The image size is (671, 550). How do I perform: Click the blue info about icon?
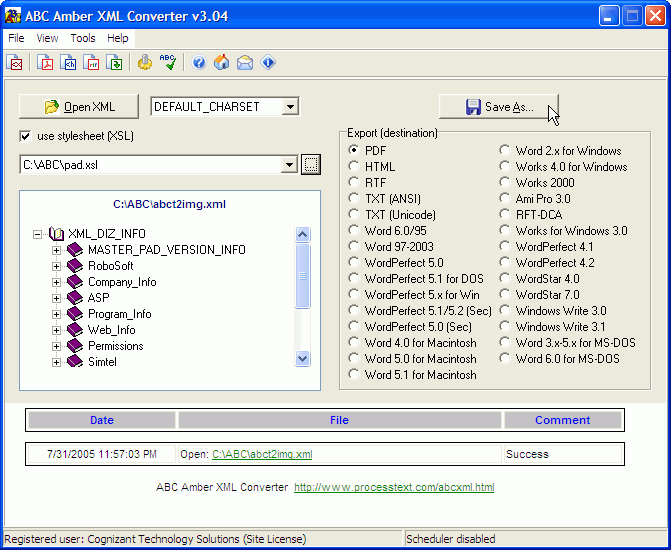(x=268, y=62)
